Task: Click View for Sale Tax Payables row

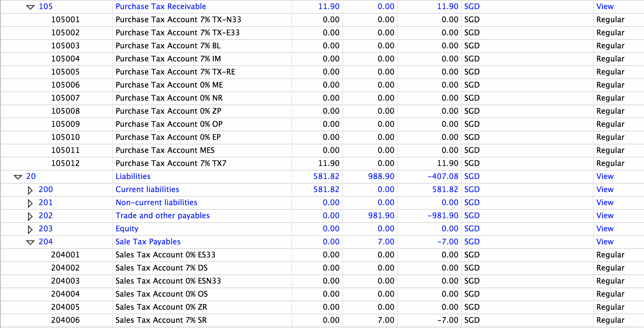Action: [x=605, y=242]
